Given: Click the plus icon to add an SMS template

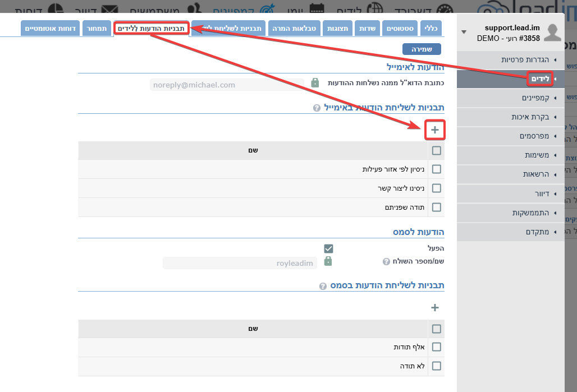Looking at the screenshot, I should point(434,307).
